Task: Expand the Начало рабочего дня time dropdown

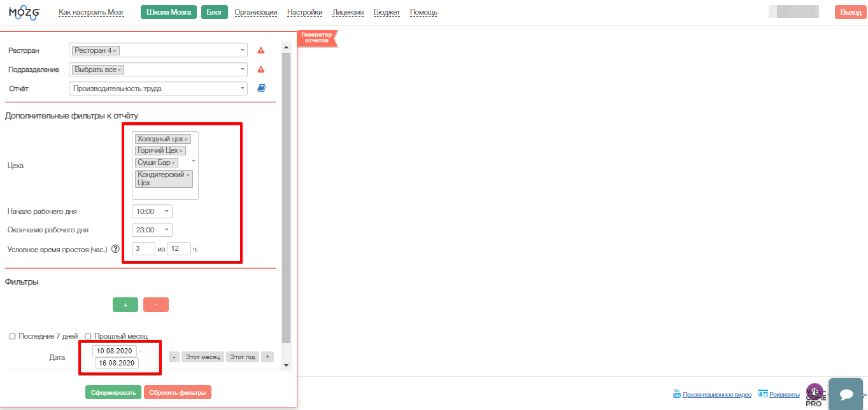Action: click(x=166, y=211)
